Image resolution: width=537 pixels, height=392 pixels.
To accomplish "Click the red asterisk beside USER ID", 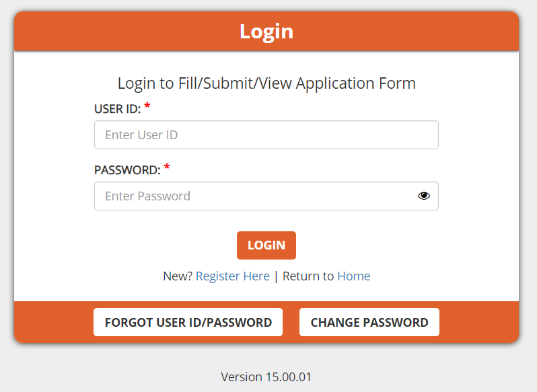I will click(x=147, y=107).
